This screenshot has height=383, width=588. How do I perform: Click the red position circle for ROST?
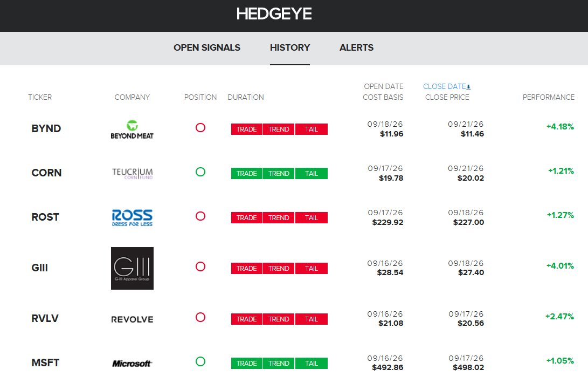(x=200, y=216)
